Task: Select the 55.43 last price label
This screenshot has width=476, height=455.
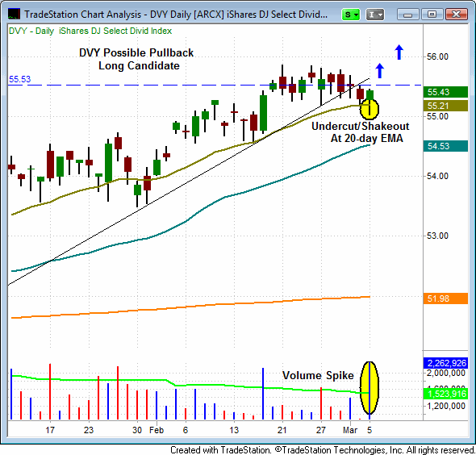Action: coord(445,92)
